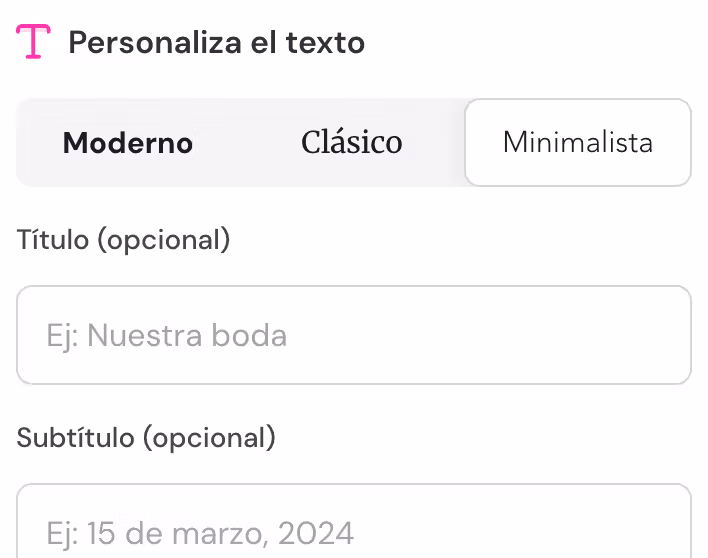The width and height of the screenshot is (708, 558).
Task: Click the 'Título (opcional)' label
Action: [x=124, y=240]
